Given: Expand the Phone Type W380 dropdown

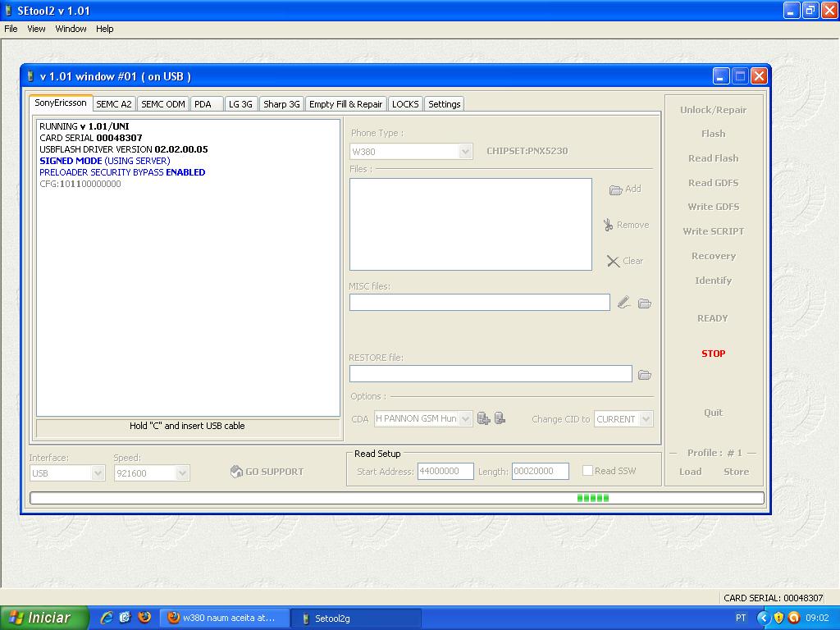Looking at the screenshot, I should pyautogui.click(x=466, y=152).
